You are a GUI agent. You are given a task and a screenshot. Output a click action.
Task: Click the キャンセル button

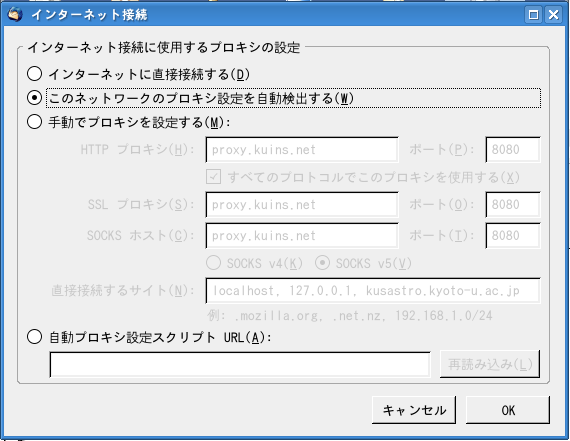[x=414, y=410]
